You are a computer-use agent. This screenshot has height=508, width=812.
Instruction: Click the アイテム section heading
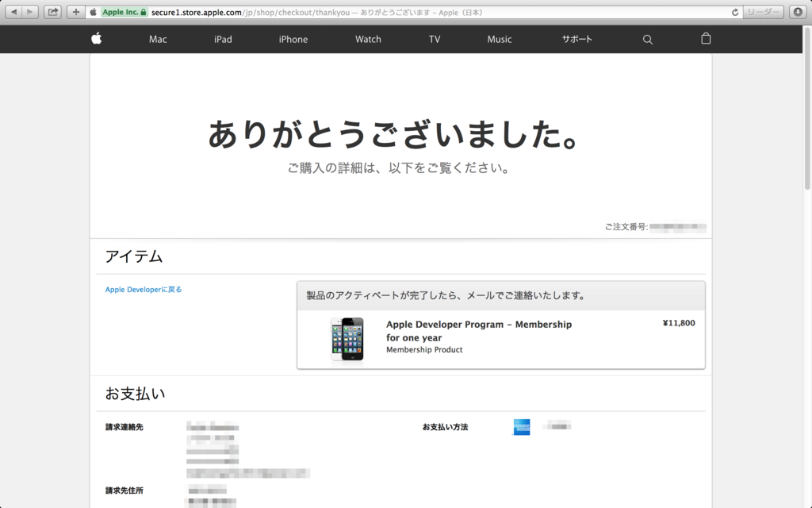[134, 256]
